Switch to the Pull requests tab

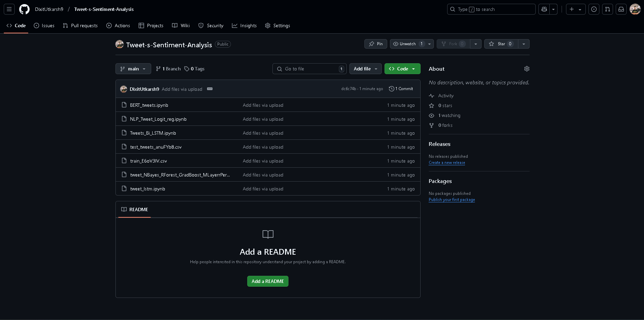80,26
